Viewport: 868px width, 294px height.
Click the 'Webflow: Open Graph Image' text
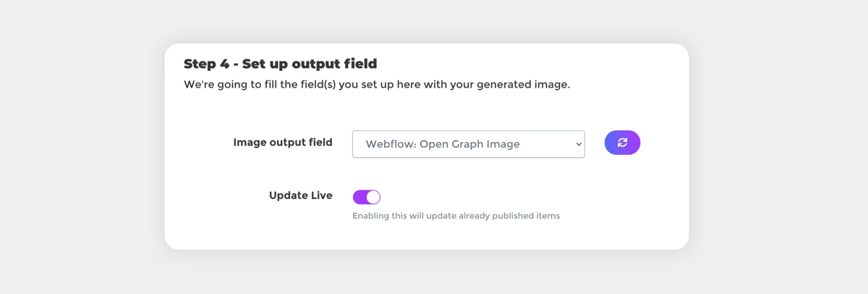point(443,144)
